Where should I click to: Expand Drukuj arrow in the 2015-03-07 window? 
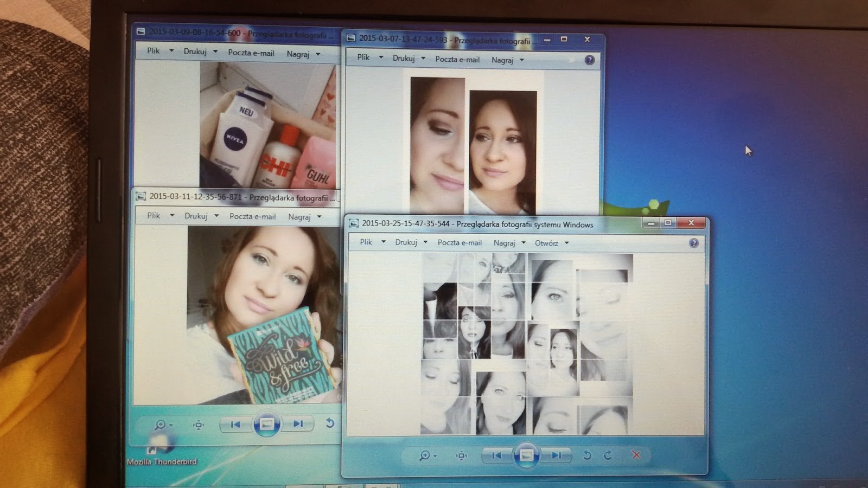click(x=423, y=58)
